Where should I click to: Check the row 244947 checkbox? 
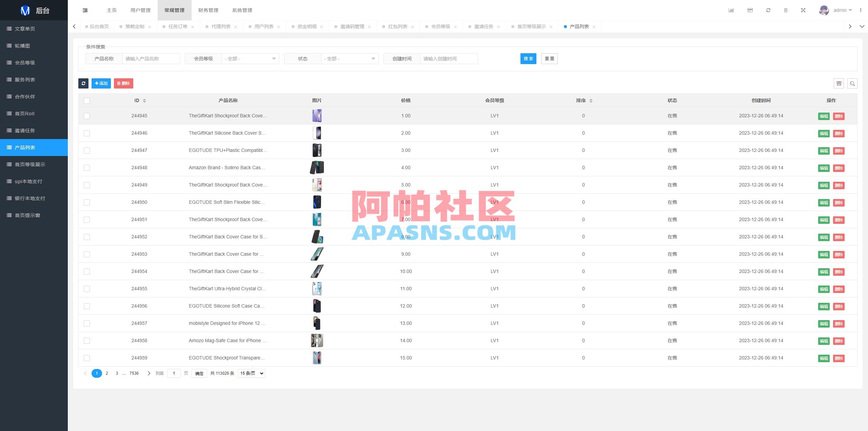pyautogui.click(x=87, y=151)
